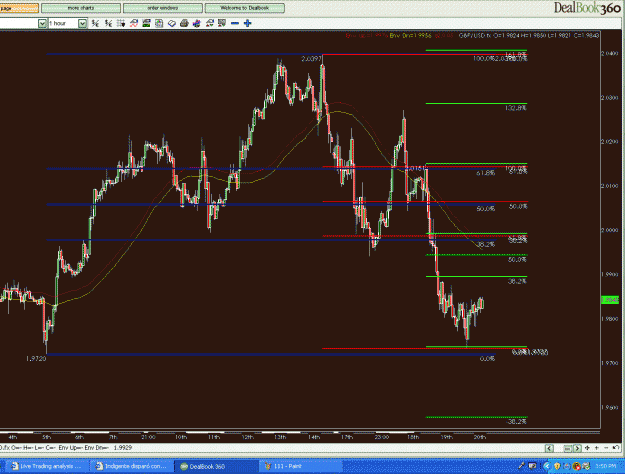Open the 'more charts' tab
This screenshot has width=625, height=474.
pyautogui.click(x=81, y=8)
